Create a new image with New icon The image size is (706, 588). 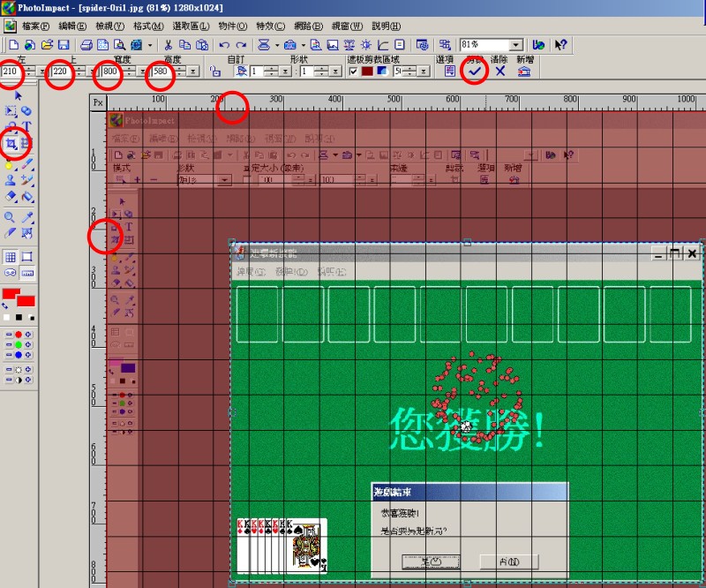coord(14,45)
